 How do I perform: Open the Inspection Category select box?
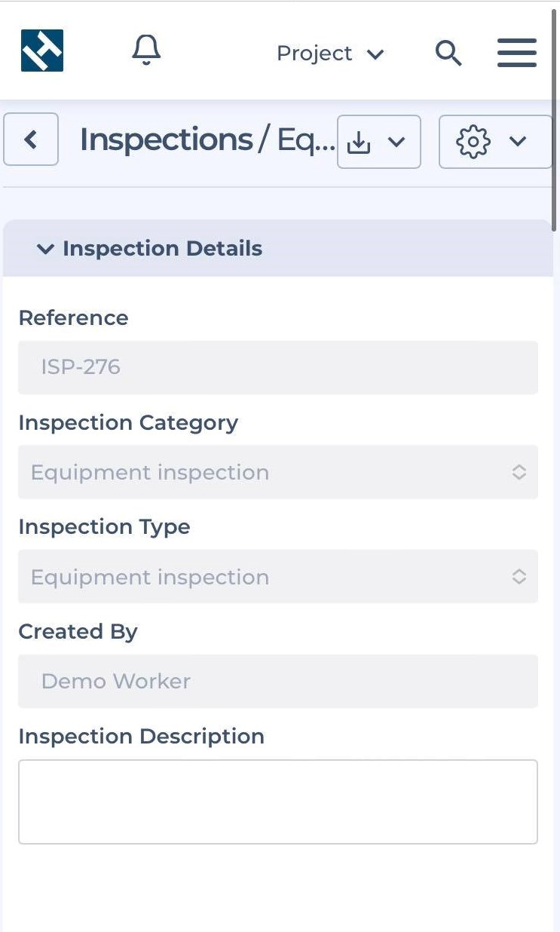[x=278, y=472]
